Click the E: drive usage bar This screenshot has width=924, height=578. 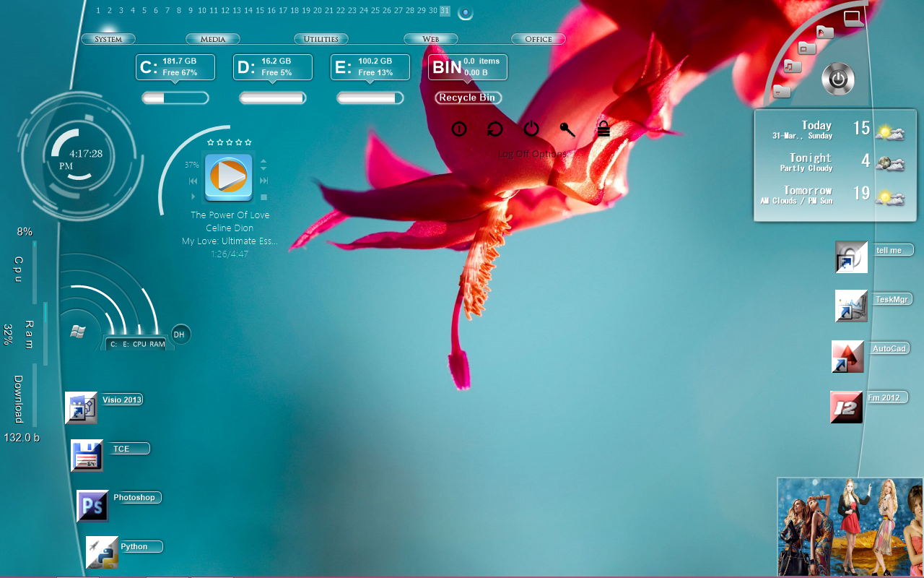pos(370,98)
